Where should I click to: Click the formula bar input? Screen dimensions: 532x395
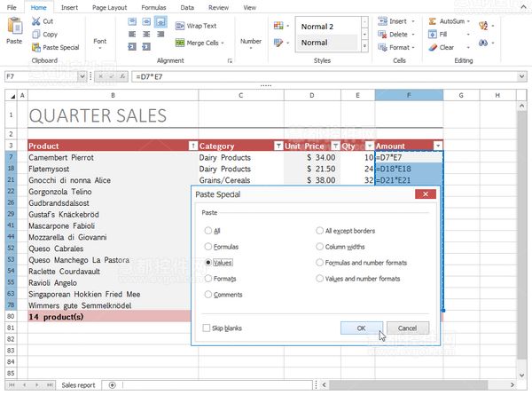point(324,76)
